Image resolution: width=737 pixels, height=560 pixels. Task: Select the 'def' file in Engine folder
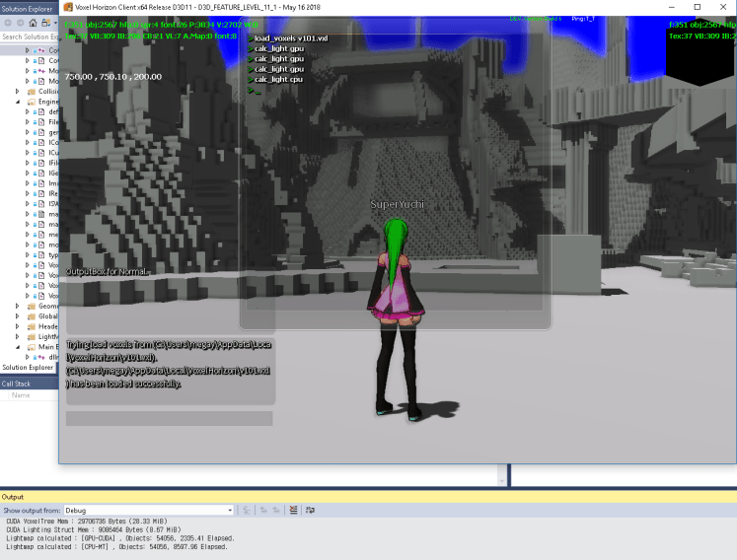pyautogui.click(x=53, y=111)
